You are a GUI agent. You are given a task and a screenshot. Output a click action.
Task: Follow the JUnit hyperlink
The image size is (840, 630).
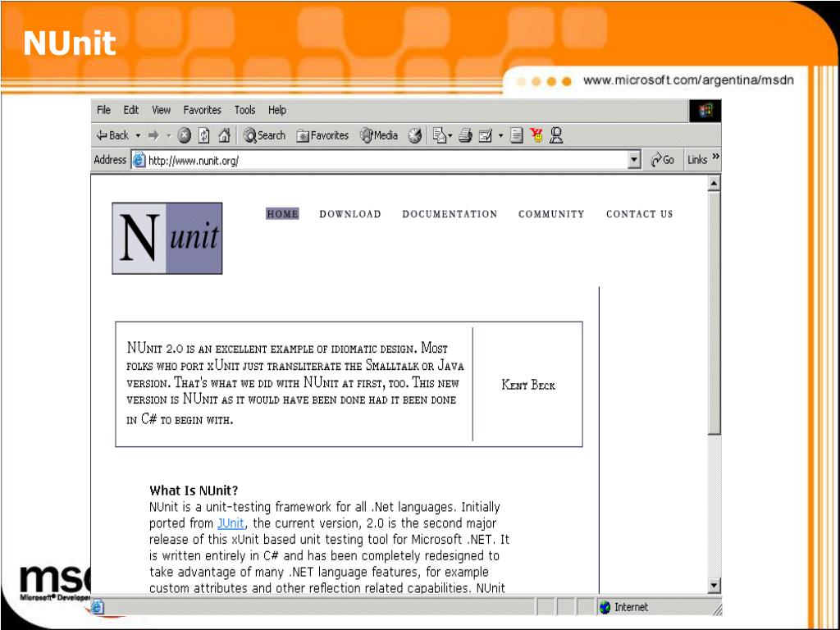(231, 523)
